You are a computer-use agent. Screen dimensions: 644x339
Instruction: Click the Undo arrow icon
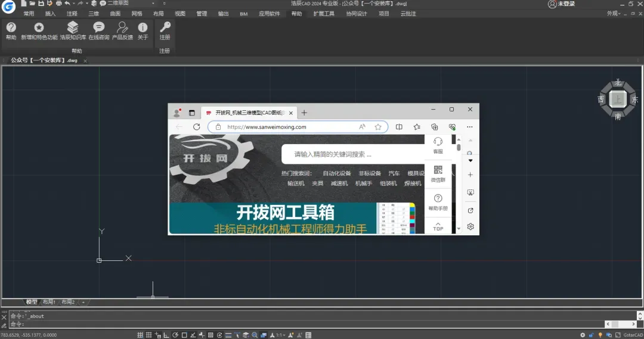67,4
